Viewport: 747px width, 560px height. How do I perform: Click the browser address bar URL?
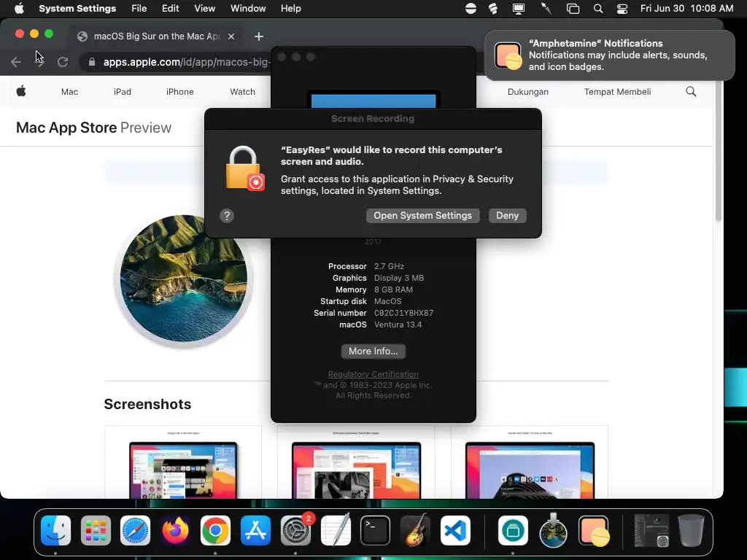(x=186, y=62)
